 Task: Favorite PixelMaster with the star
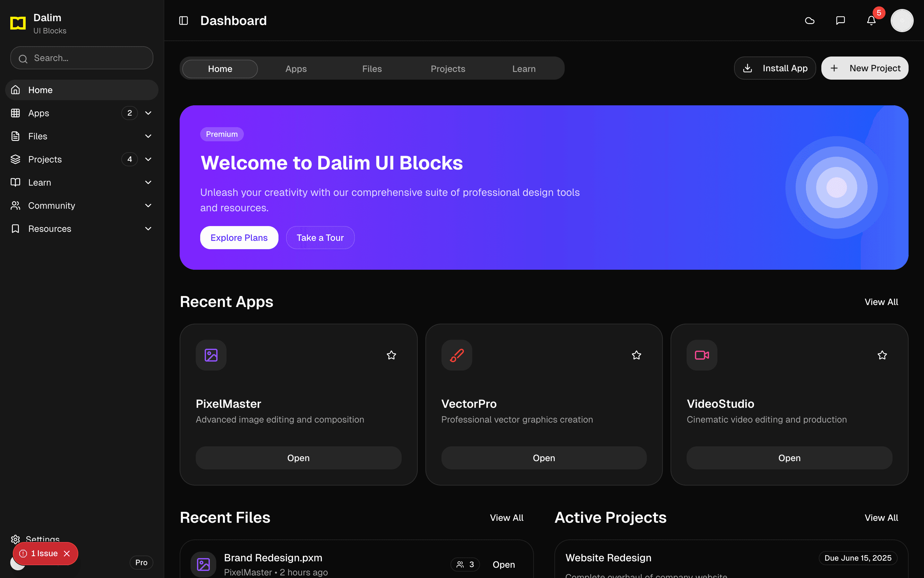[391, 355]
